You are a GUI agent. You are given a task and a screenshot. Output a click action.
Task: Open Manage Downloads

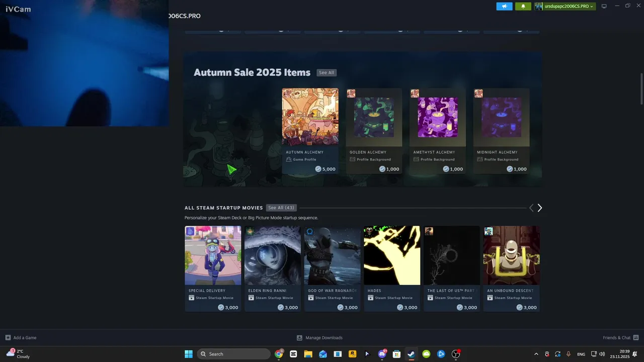click(x=319, y=338)
